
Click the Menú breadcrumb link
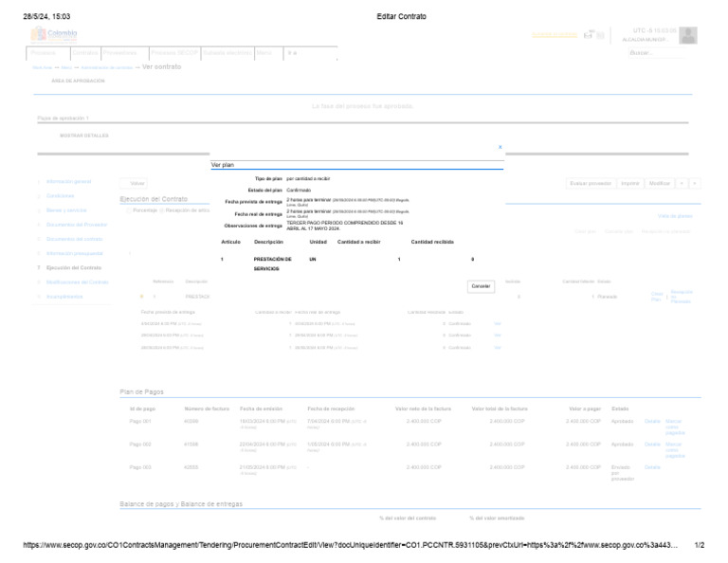click(x=66, y=67)
